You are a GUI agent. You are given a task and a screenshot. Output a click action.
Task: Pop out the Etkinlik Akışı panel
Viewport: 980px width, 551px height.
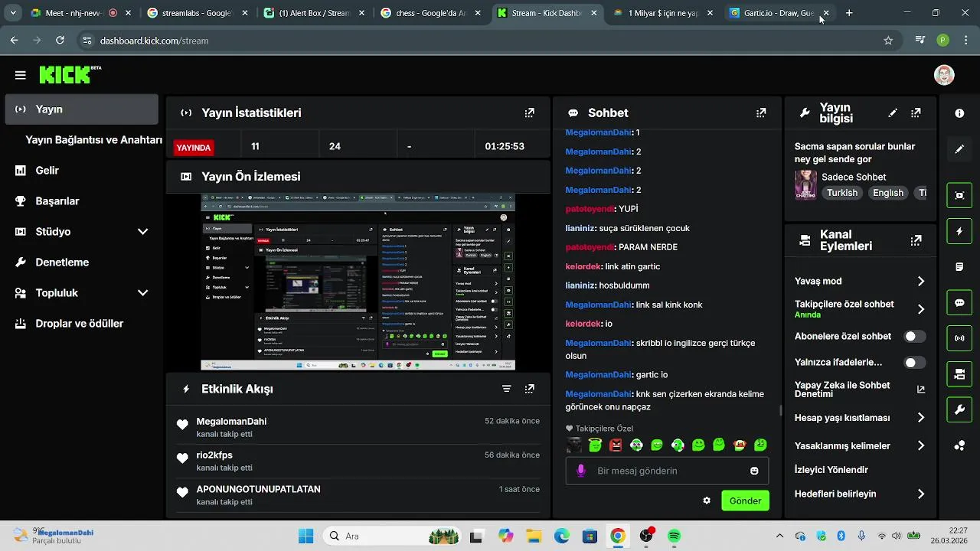pyautogui.click(x=529, y=389)
